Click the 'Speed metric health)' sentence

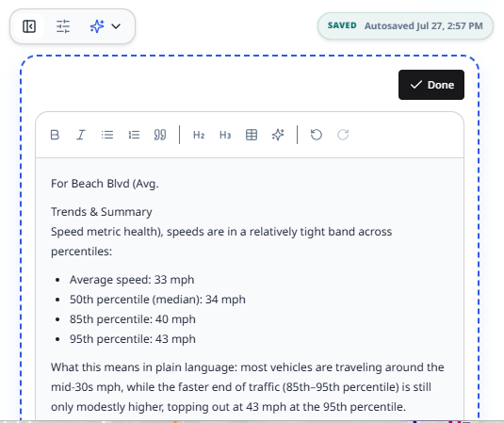[221, 241]
